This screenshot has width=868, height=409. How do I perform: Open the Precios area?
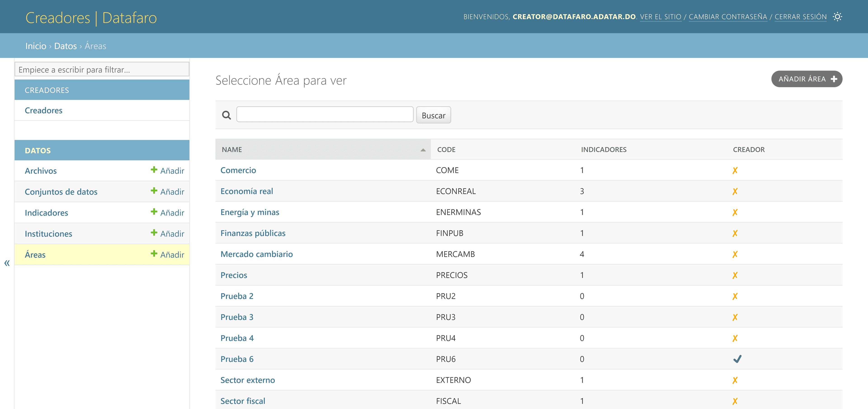point(234,275)
